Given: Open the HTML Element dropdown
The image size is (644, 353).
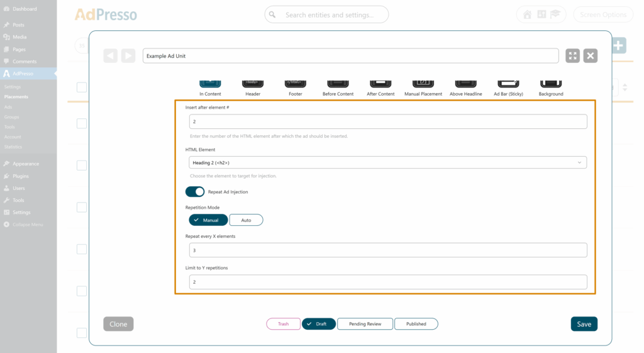Looking at the screenshot, I should click(387, 163).
